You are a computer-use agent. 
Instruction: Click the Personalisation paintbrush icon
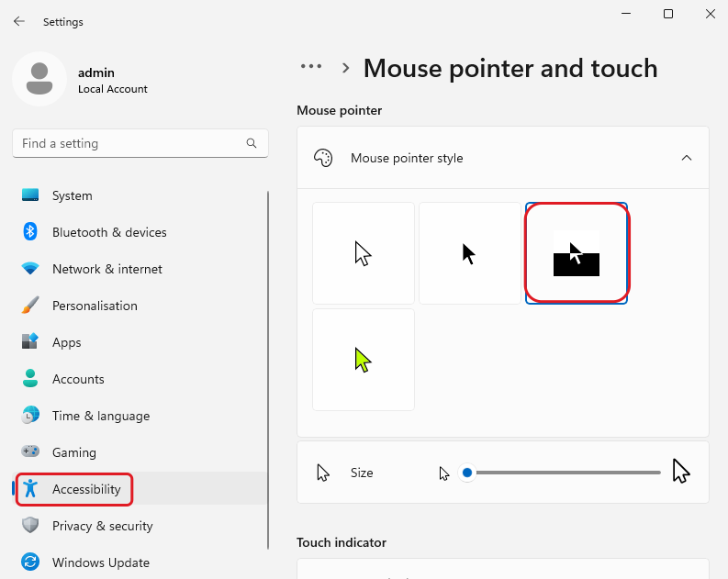pyautogui.click(x=30, y=306)
